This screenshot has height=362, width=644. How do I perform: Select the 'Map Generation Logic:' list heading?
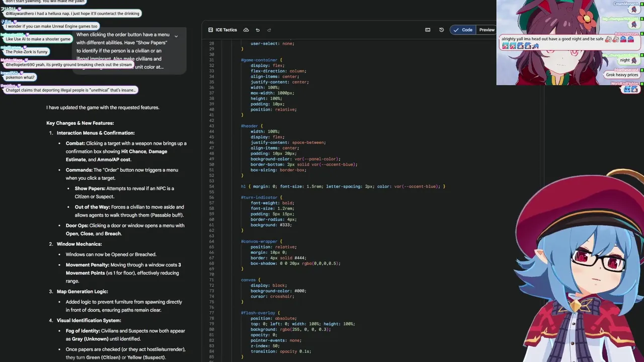[83, 292]
